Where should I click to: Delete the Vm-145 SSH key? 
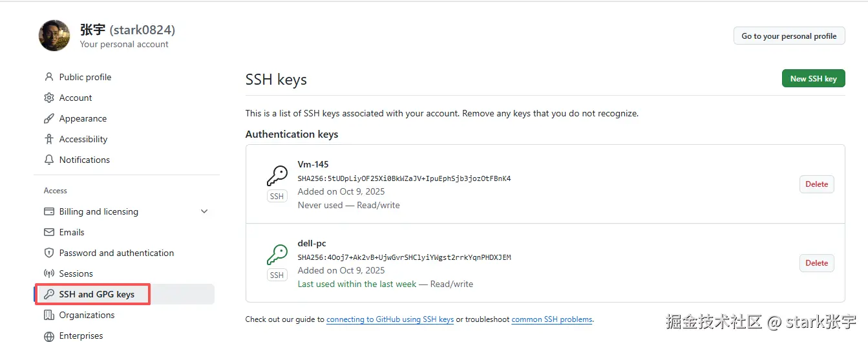click(x=816, y=184)
